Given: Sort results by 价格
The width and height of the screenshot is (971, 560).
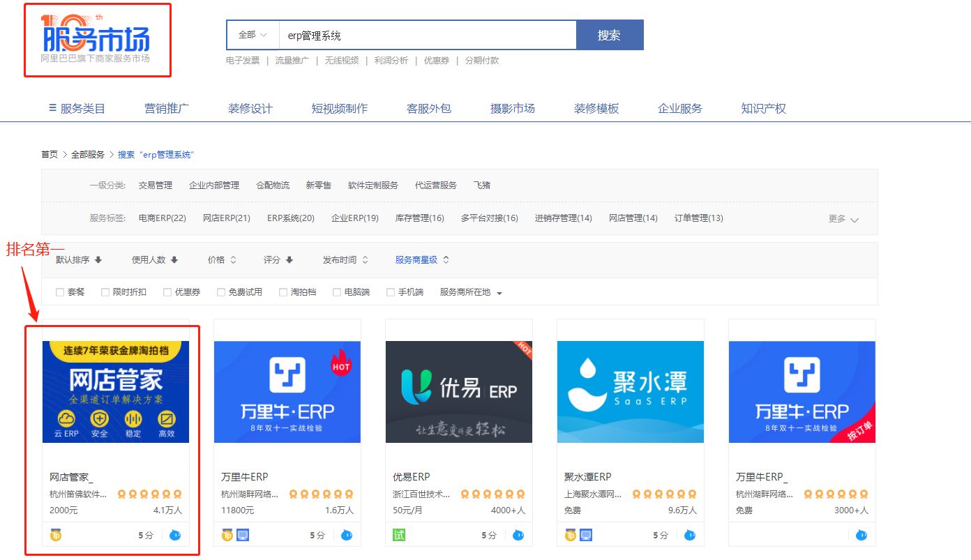Looking at the screenshot, I should coord(222,259).
